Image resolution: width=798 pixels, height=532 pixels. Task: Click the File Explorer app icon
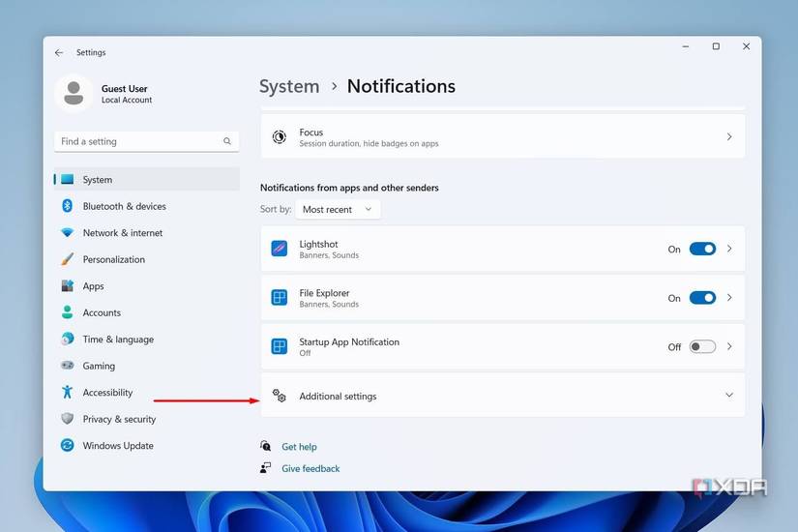(x=279, y=297)
